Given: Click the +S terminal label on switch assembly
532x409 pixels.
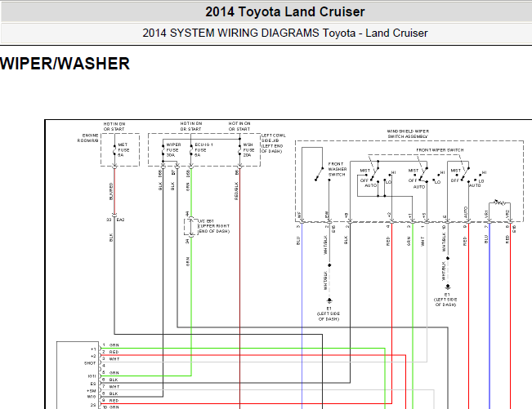Looking at the screenshot, I should (x=424, y=216).
